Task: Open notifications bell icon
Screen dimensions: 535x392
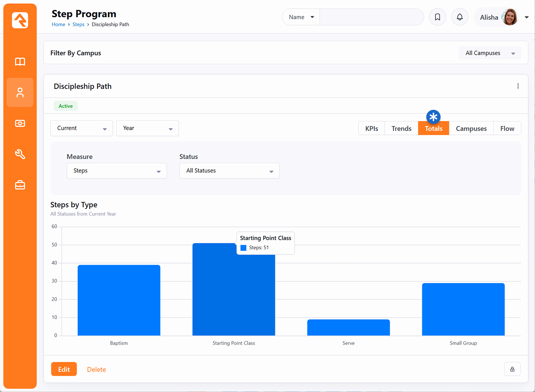Action: click(460, 17)
